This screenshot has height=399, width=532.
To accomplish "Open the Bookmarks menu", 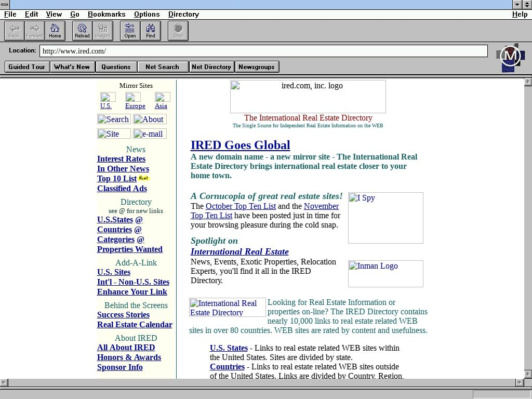I will [x=107, y=14].
